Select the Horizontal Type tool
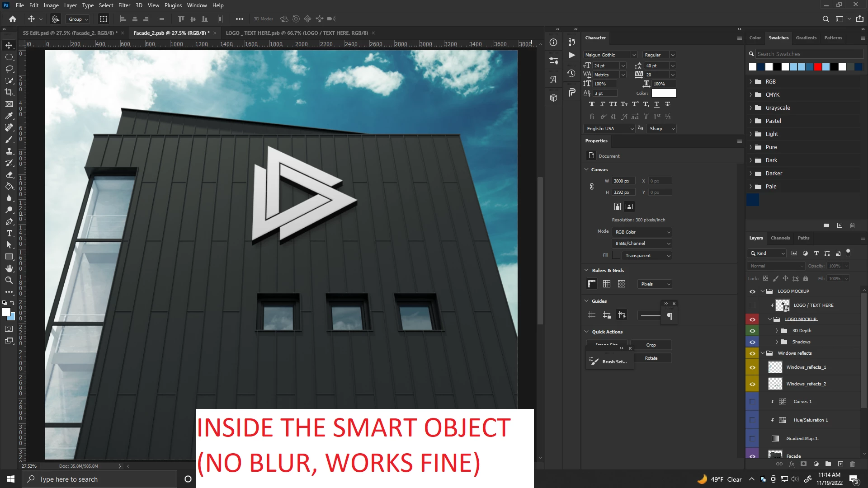This screenshot has width=868, height=488. pos(9,233)
